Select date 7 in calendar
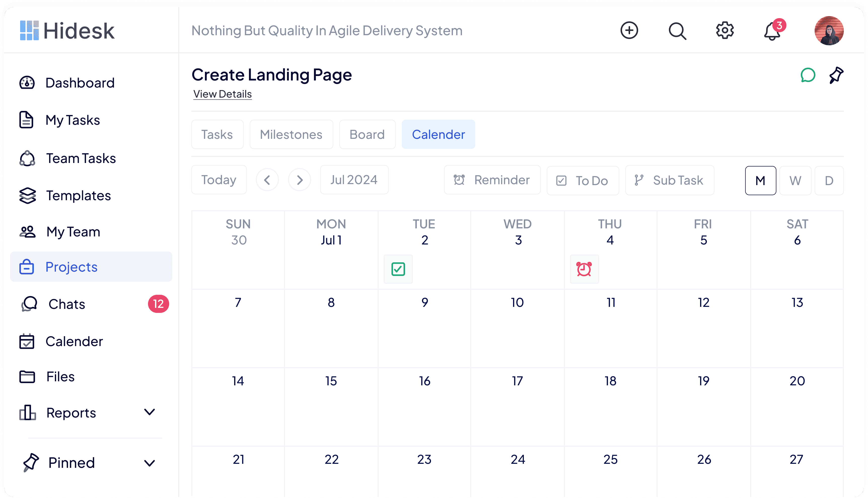Viewport: 868px width, 498px height. (238, 328)
